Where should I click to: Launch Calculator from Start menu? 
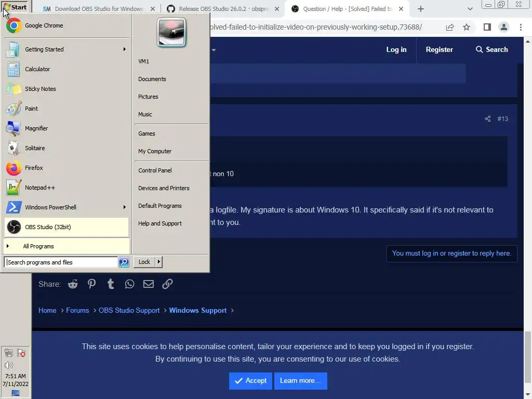(x=66, y=69)
